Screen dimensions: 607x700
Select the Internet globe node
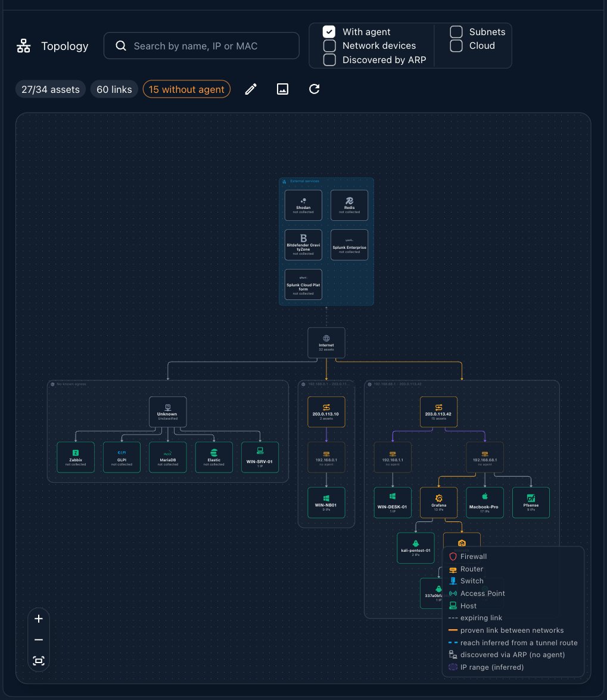(326, 343)
